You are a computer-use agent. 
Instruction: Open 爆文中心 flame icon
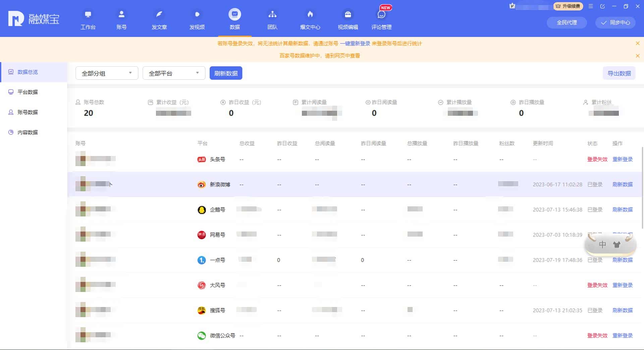pyautogui.click(x=310, y=19)
